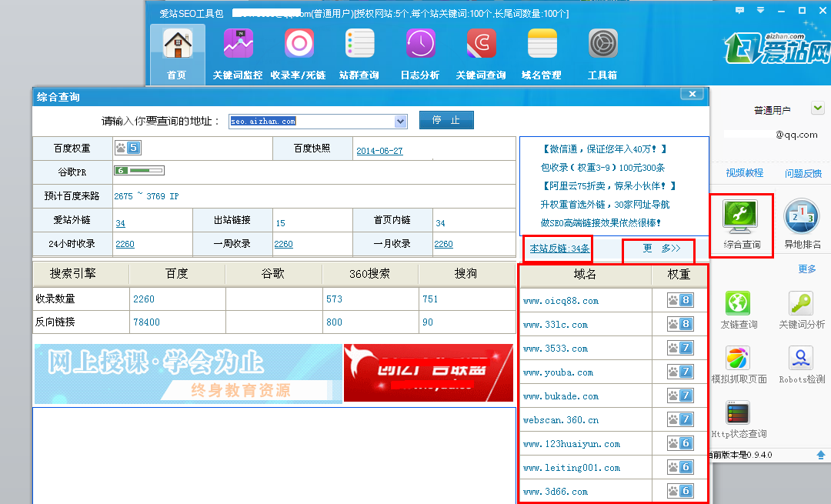831x504 pixels.
Task: Launch 综合查询 in the sidebar
Action: pyautogui.click(x=742, y=225)
